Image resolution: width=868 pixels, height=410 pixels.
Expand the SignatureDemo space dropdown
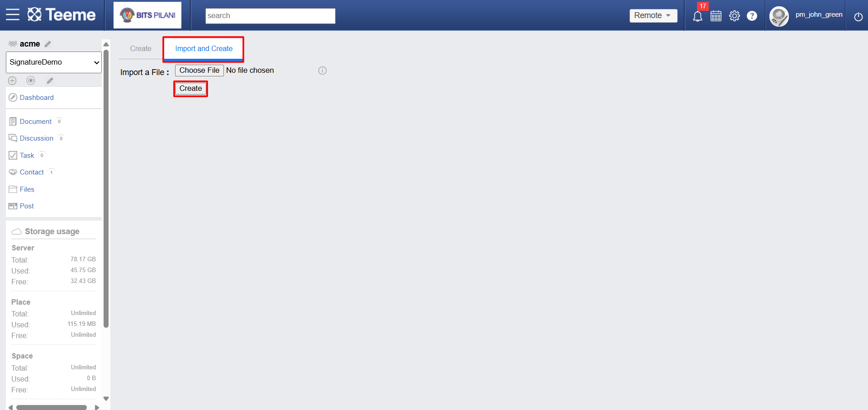pyautogui.click(x=54, y=62)
